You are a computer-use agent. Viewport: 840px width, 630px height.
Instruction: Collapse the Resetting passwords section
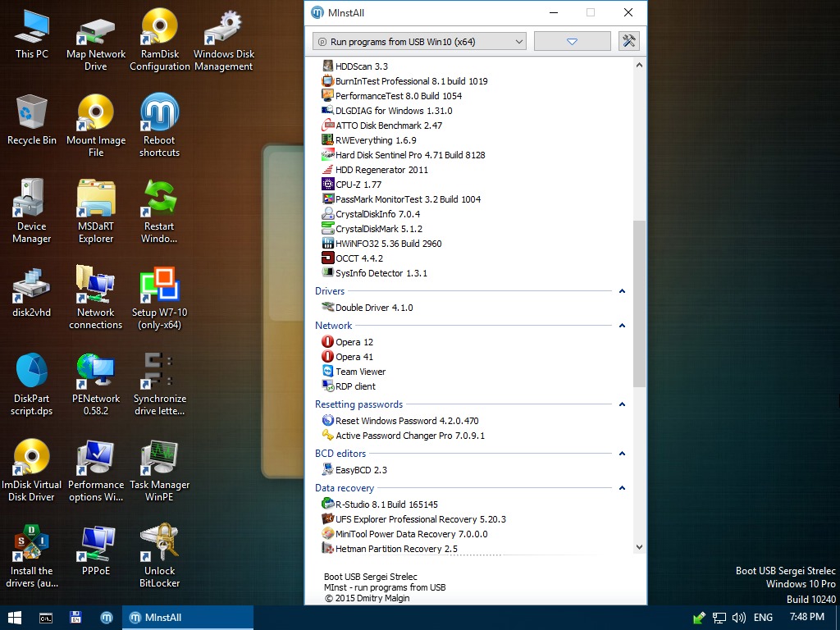[622, 404]
